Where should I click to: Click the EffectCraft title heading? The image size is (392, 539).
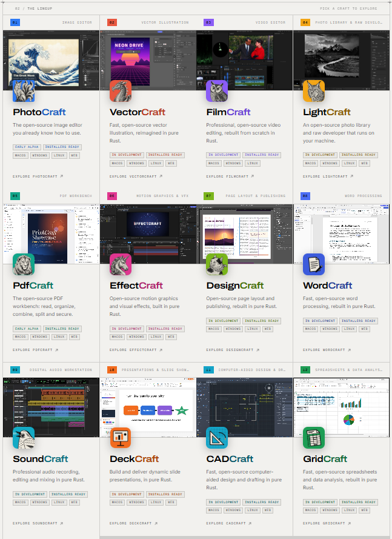(136, 286)
